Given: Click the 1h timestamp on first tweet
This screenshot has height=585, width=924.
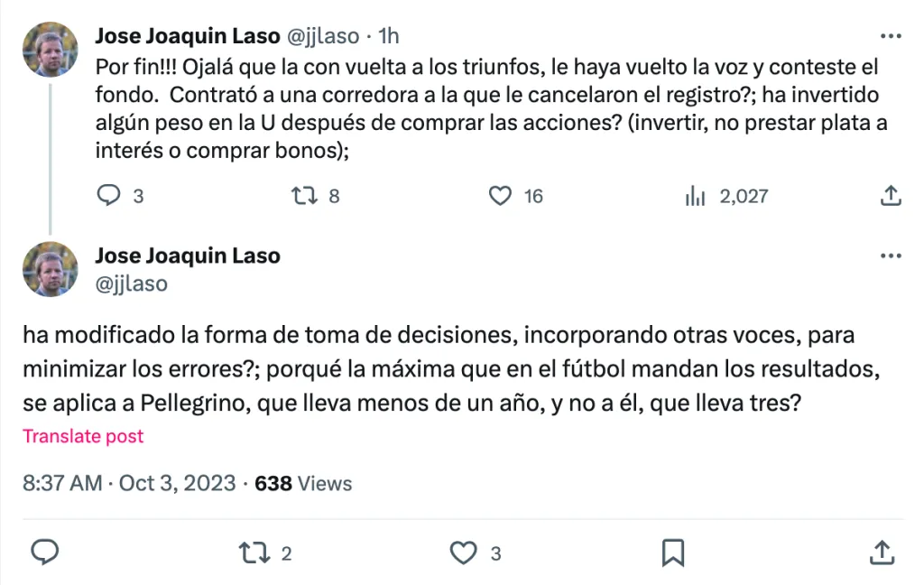Looking at the screenshot, I should point(389,36).
